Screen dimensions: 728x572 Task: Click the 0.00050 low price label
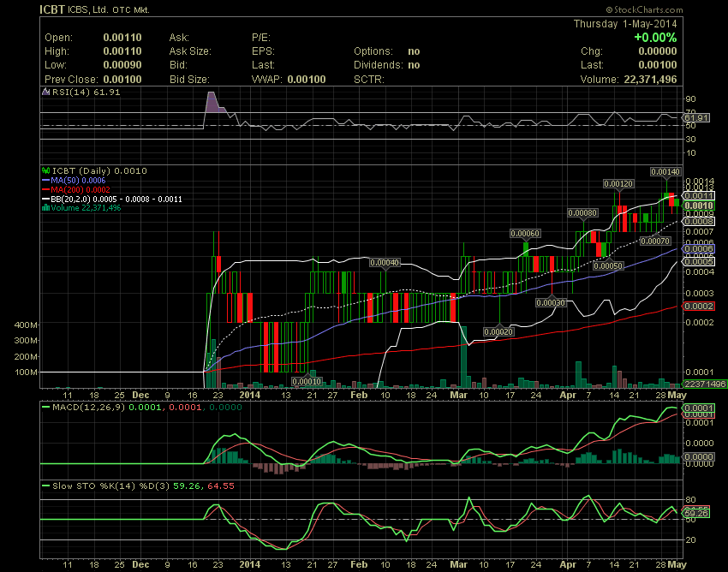tap(608, 266)
